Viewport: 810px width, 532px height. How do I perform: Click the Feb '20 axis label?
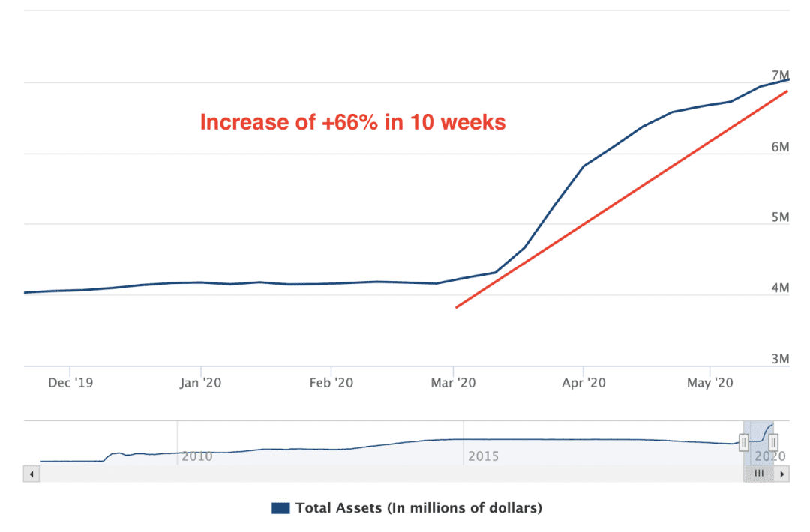(331, 383)
